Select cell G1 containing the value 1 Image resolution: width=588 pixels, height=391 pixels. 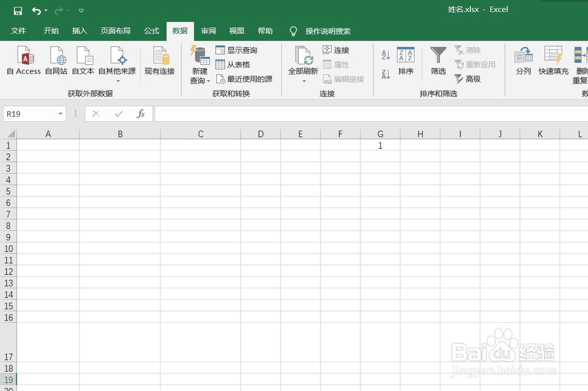pos(380,145)
